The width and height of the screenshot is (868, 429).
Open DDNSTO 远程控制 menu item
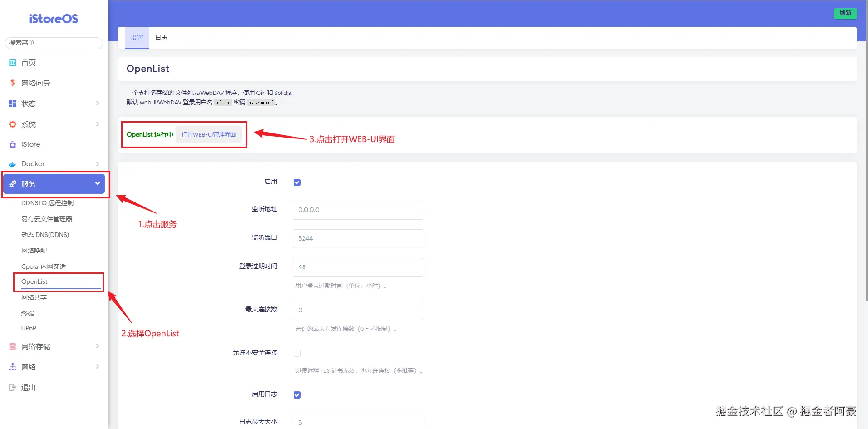[x=47, y=203]
